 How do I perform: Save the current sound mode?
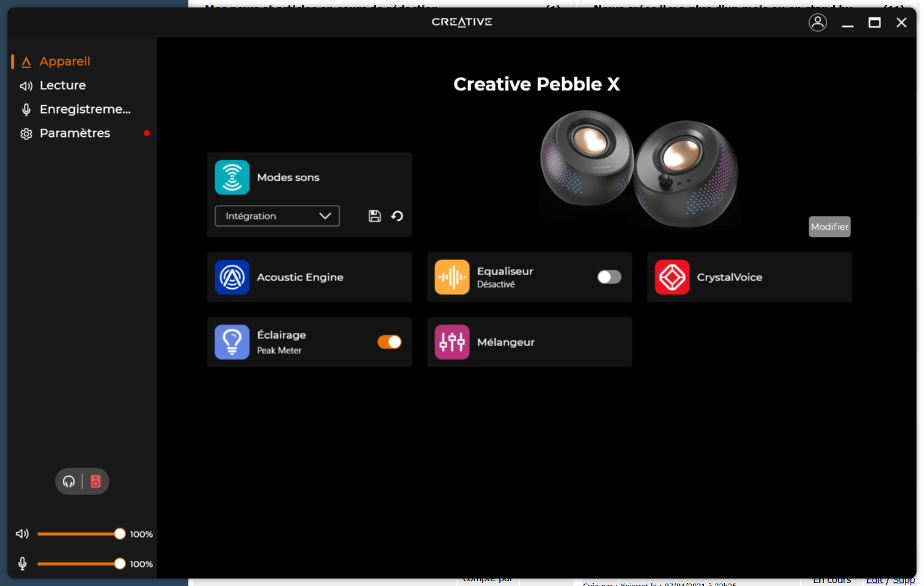374,216
